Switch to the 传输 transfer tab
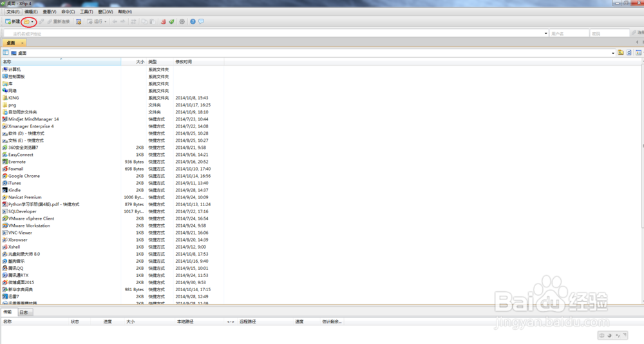 (x=8, y=312)
